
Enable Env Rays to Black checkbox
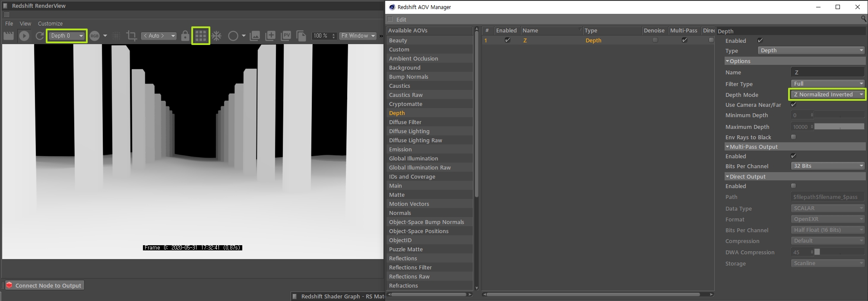[793, 137]
